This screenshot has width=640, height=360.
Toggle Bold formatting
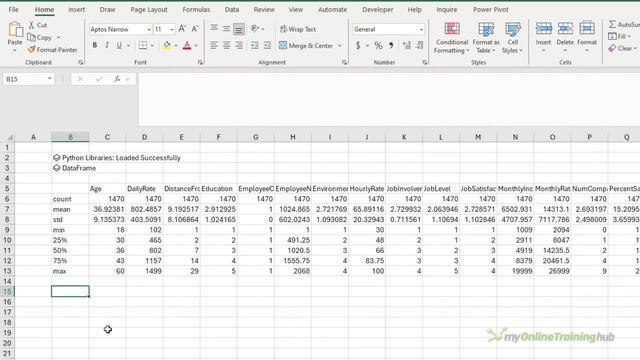95,45
